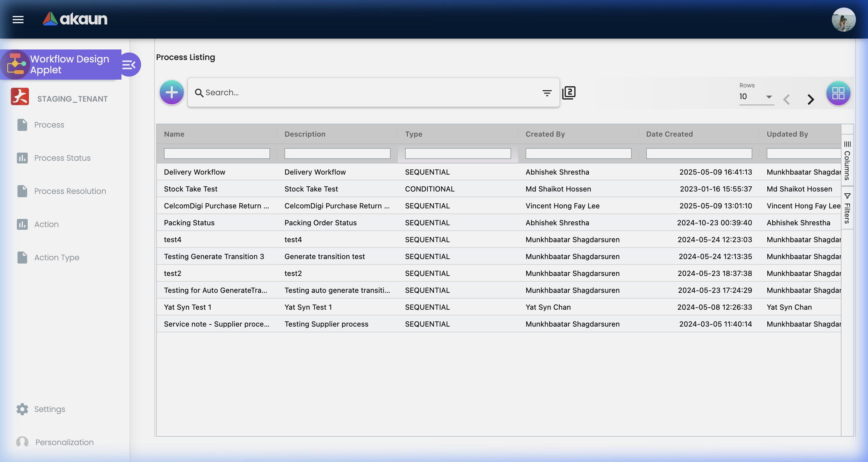Go to the previous results page
The width and height of the screenshot is (868, 462).
pyautogui.click(x=786, y=99)
